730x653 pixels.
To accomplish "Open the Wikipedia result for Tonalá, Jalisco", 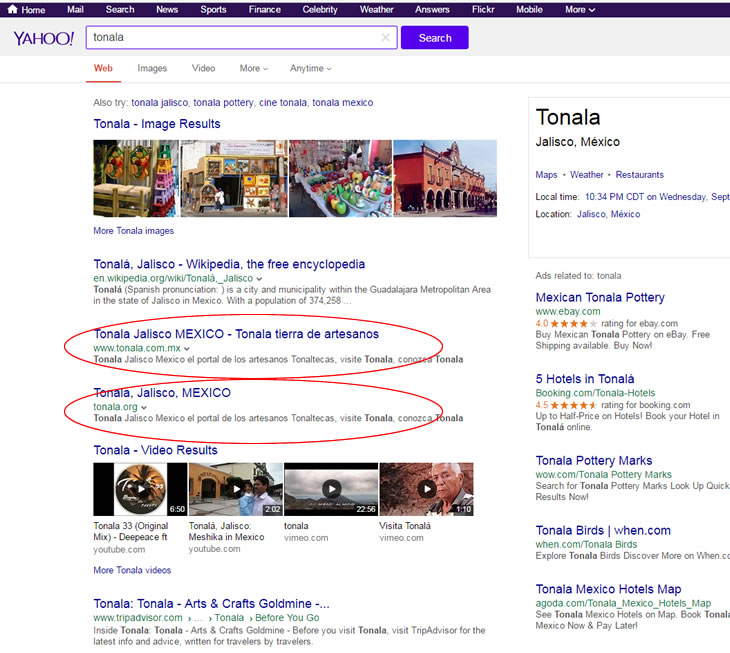I will [229, 264].
